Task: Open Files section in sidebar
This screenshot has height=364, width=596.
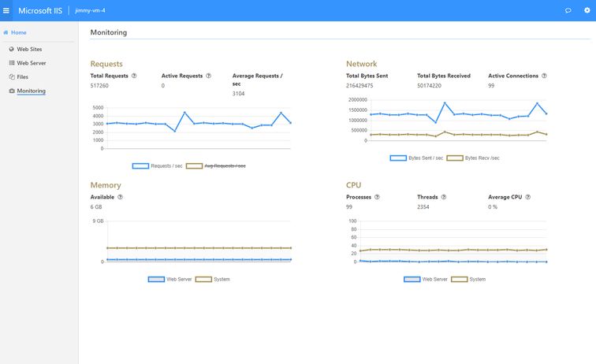Action: [22, 77]
